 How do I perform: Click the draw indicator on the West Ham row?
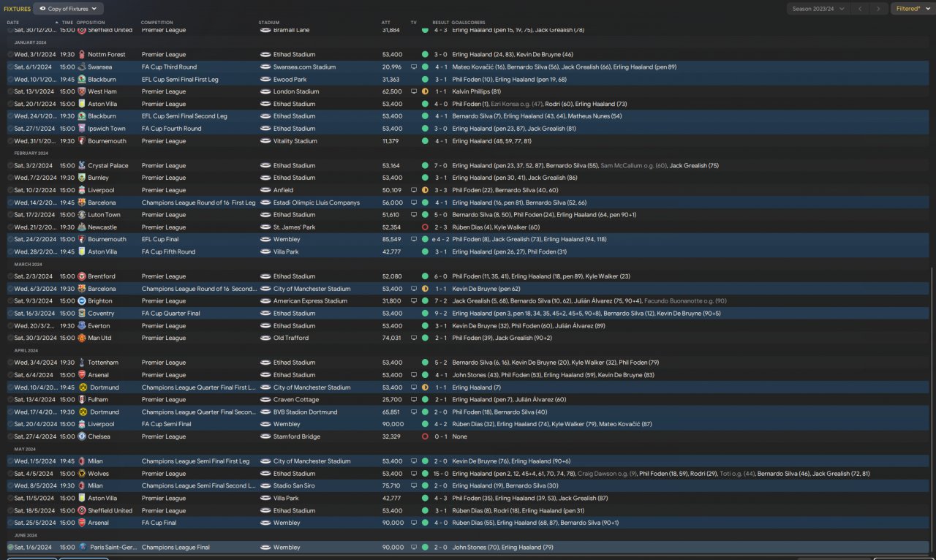pyautogui.click(x=425, y=91)
